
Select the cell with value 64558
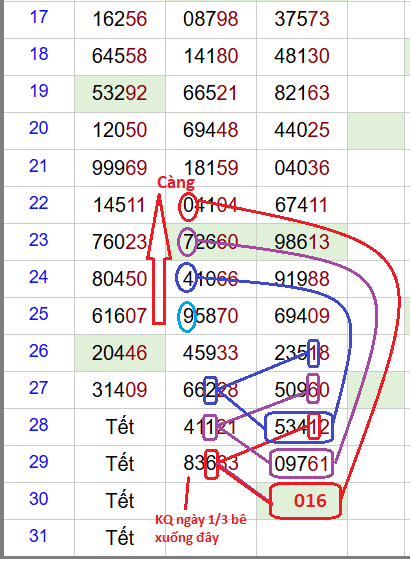coord(120,57)
